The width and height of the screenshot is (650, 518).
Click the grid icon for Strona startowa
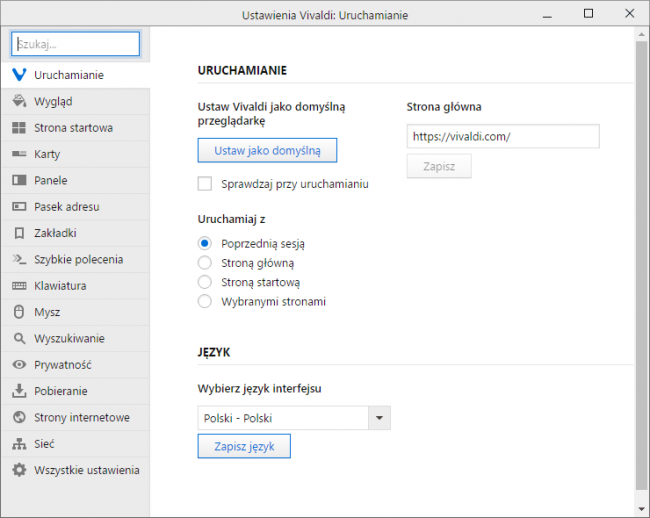pos(19,128)
